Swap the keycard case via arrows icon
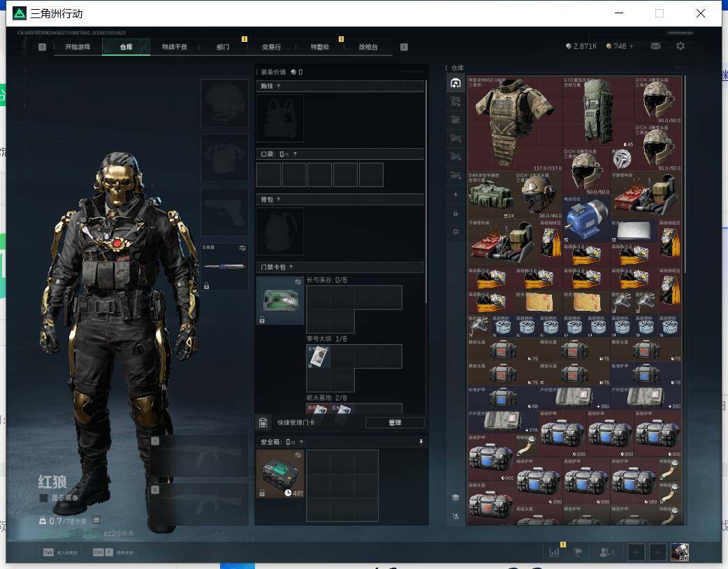This screenshot has height=569, width=728. pos(298,281)
